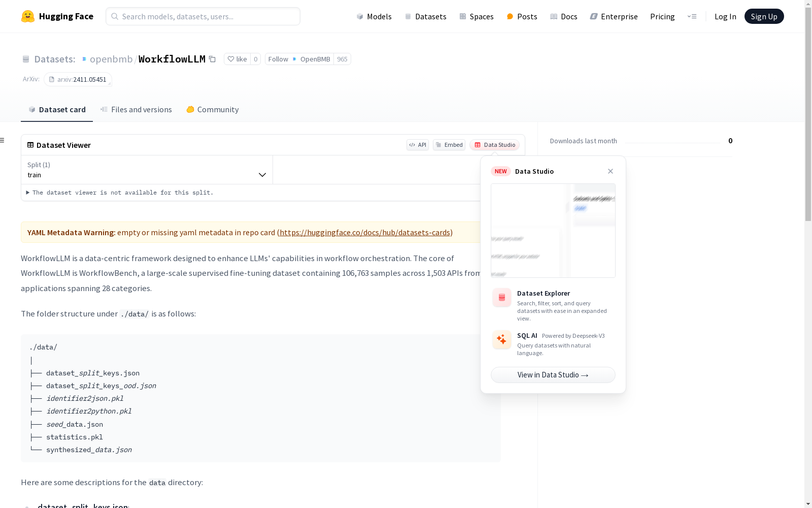Screen dimensions: 812x508
Task: Click the API button in Dataset Viewer
Action: (418, 145)
